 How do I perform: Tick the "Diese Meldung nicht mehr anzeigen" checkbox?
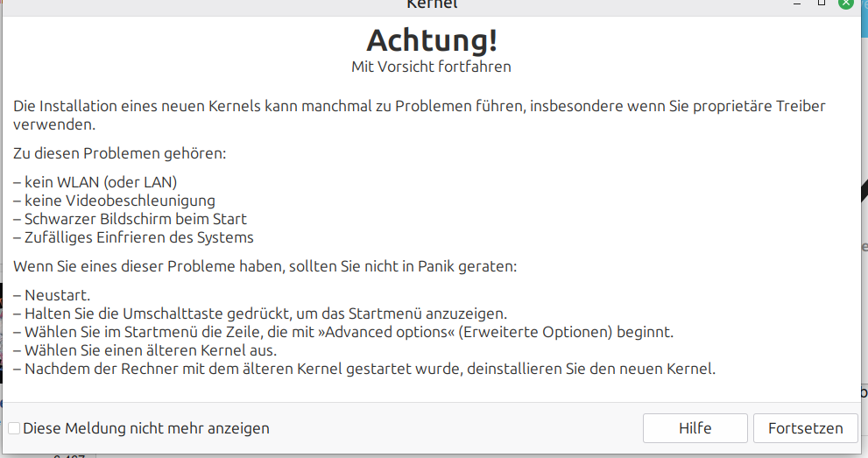coord(14,428)
